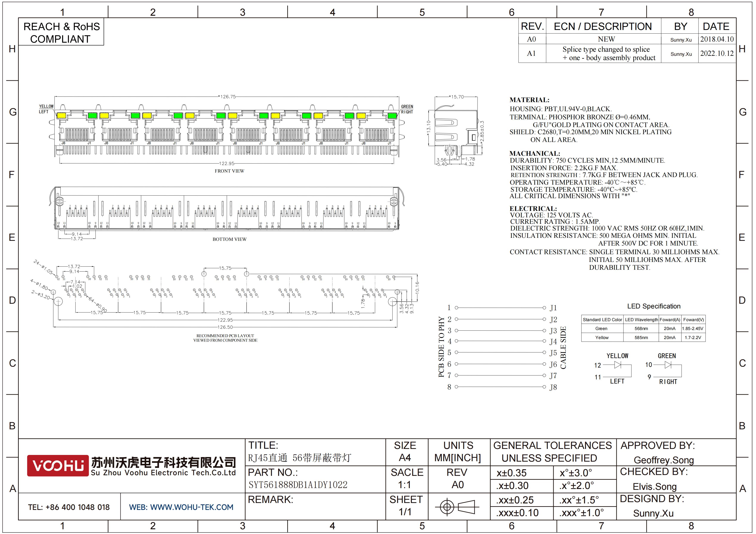
Task: Click the YELLOW LEFT label on front view
Action: coord(46,109)
